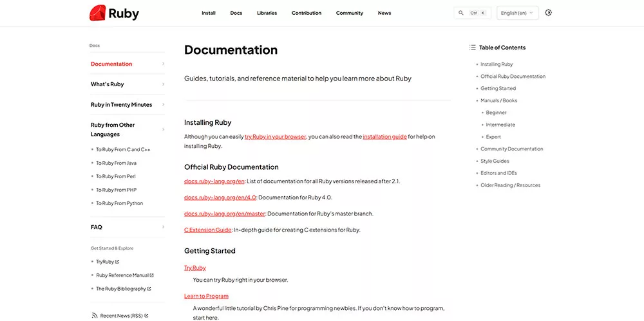Image resolution: width=644 pixels, height=321 pixels.
Task: Jump to Community Documentation in contents
Action: click(x=512, y=149)
